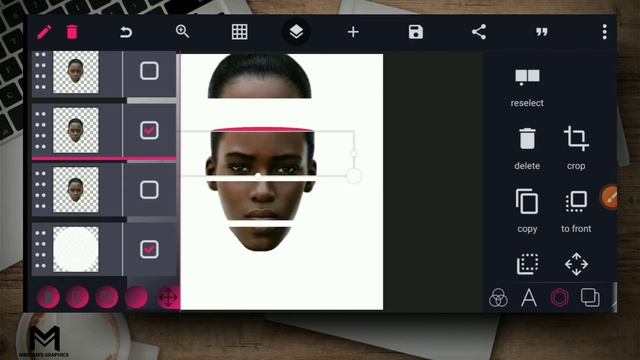Select the second face layer thumbnail

[76, 131]
